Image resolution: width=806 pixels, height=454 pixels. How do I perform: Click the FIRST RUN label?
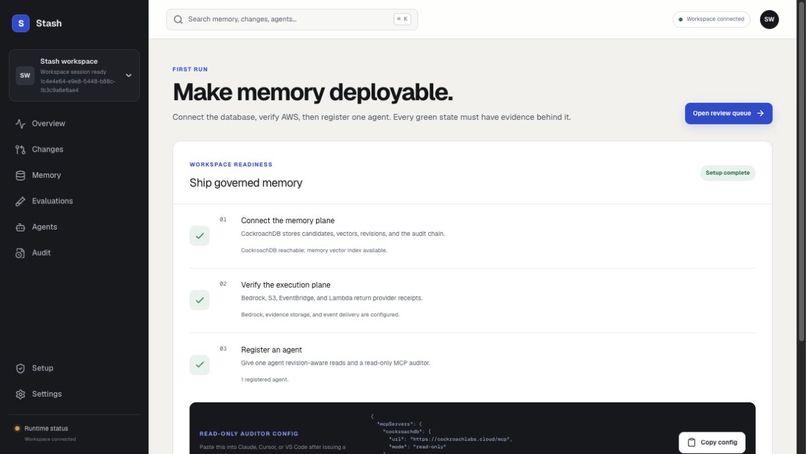tap(190, 69)
